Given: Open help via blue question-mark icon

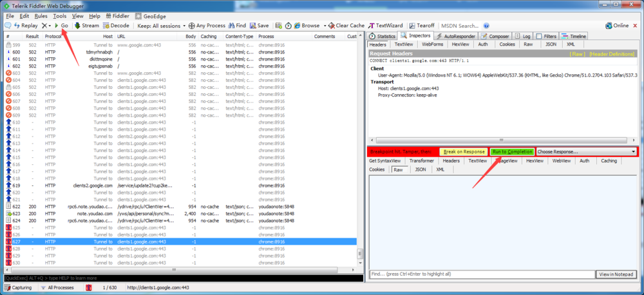Looking at the screenshot, I should tap(486, 26).
